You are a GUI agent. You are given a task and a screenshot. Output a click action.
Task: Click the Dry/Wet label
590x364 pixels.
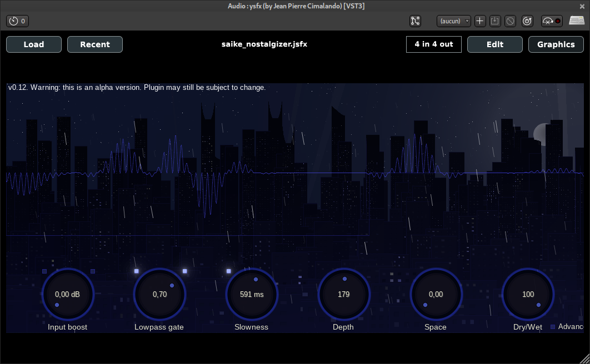pos(528,327)
